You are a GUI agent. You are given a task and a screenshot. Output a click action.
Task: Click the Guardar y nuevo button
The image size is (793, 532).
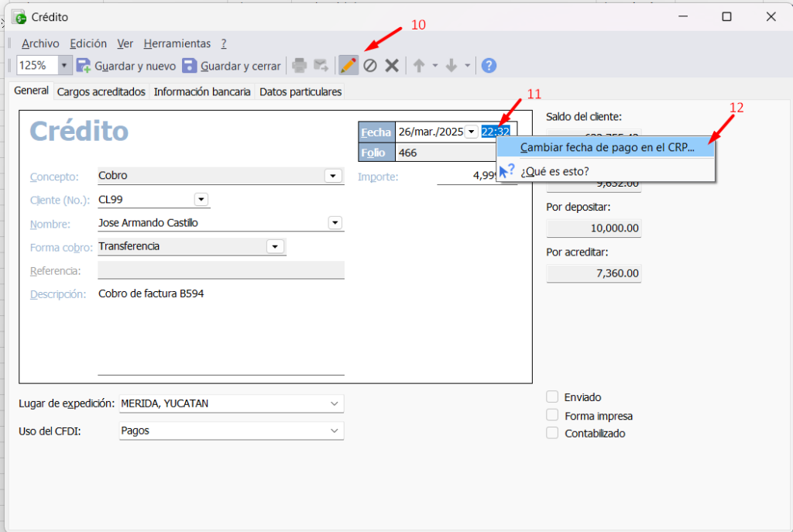(126, 66)
